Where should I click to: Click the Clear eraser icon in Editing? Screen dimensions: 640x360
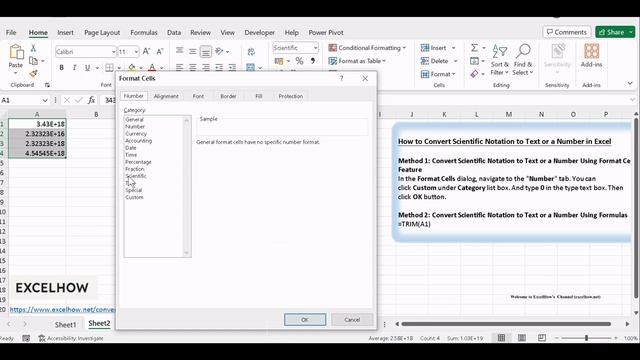pos(474,74)
